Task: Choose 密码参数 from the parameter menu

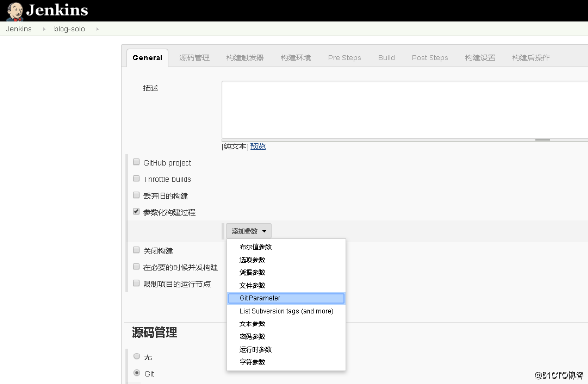Action: [x=286, y=336]
